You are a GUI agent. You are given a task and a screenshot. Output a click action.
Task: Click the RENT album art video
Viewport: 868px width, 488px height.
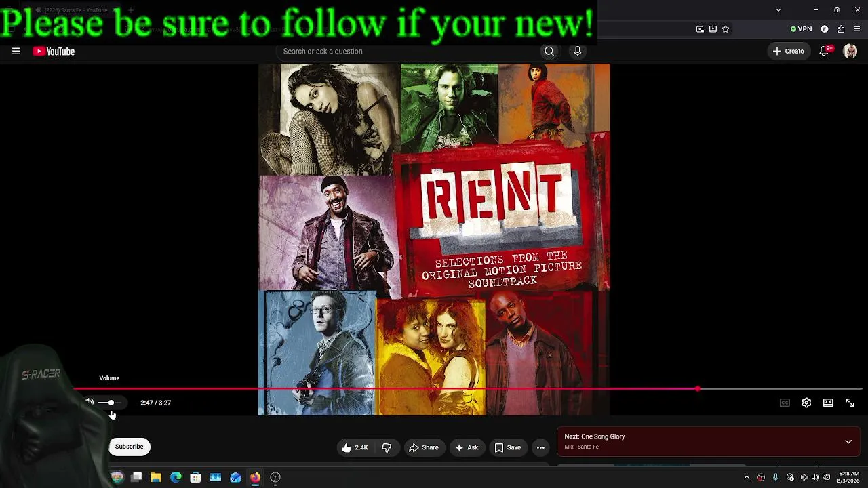434,239
